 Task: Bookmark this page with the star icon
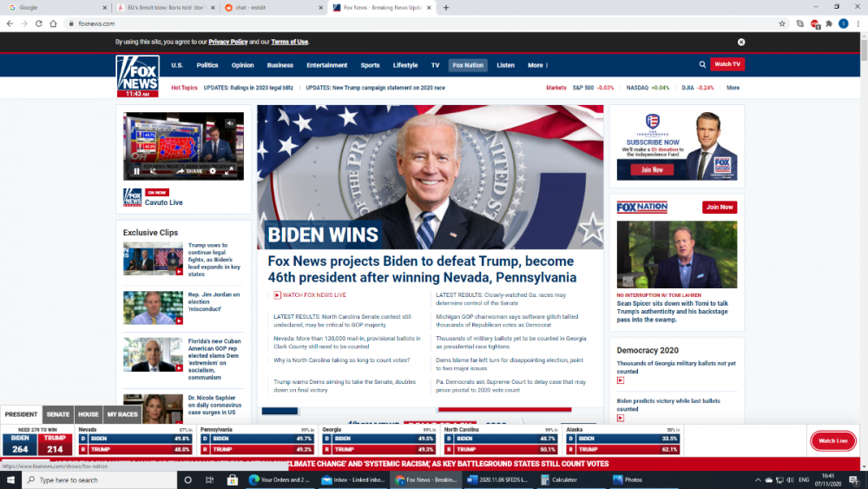tap(782, 23)
